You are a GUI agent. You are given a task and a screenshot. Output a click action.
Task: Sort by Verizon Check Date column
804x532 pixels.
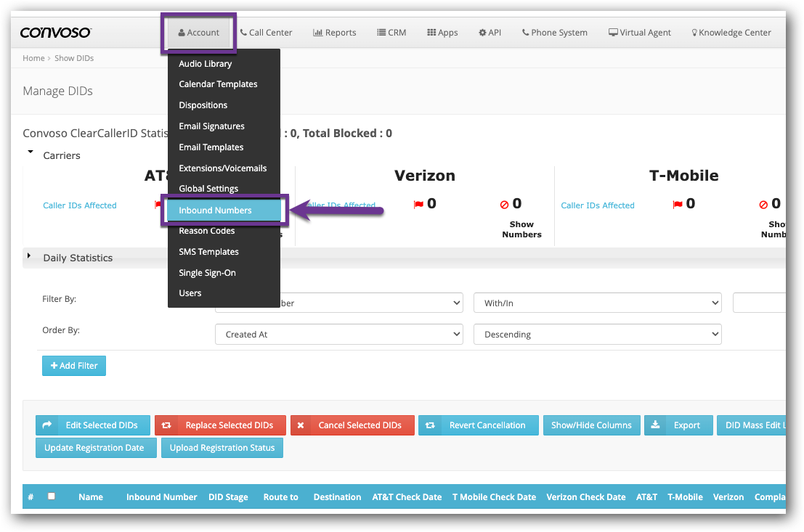586,497
